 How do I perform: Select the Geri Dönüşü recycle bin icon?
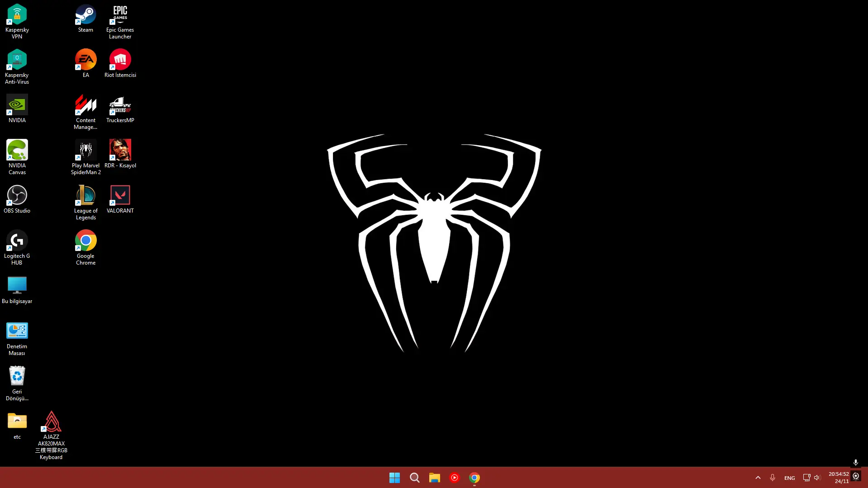tap(17, 383)
